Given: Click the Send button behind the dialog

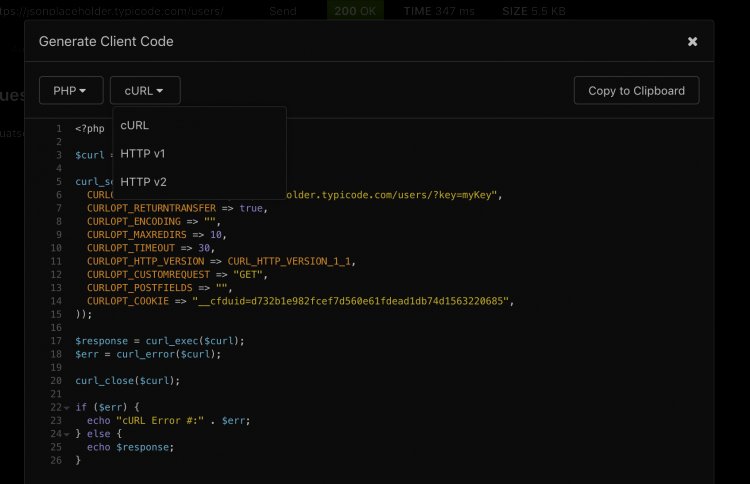Looking at the screenshot, I should pos(283,11).
